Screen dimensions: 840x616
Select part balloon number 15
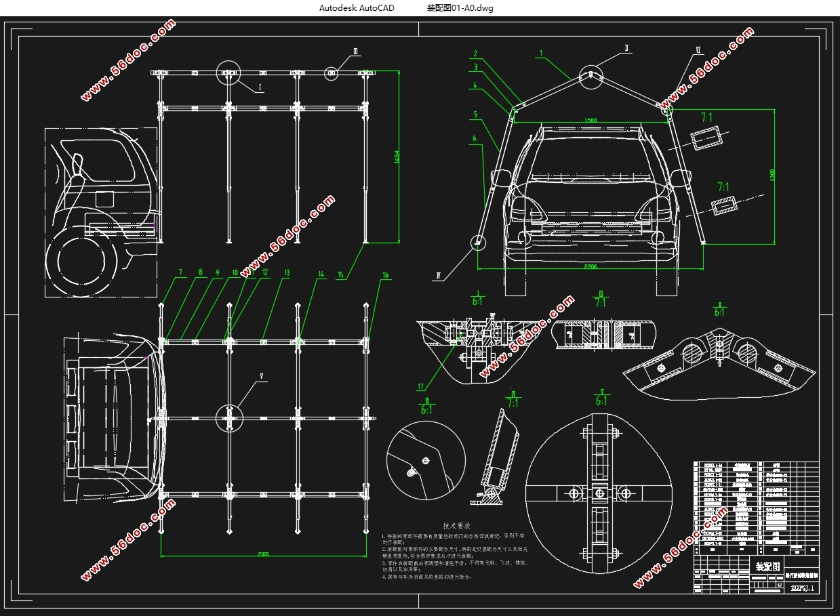tap(340, 274)
